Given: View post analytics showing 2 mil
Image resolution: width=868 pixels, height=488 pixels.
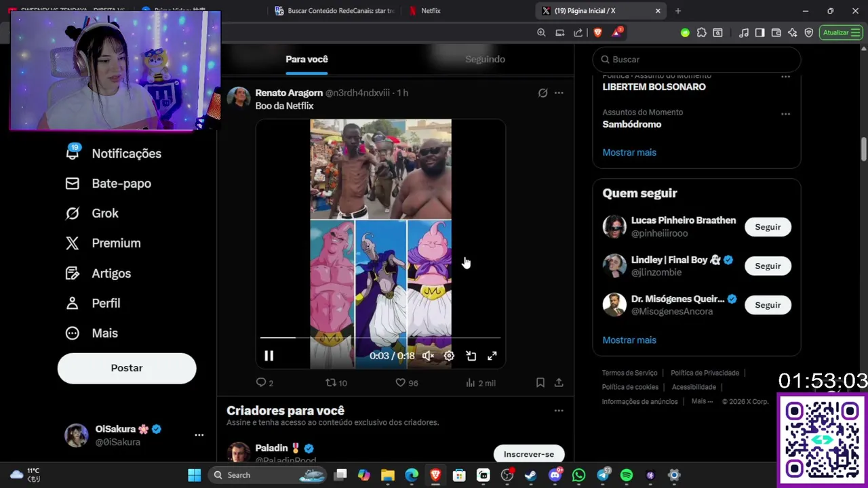Looking at the screenshot, I should coord(481,383).
